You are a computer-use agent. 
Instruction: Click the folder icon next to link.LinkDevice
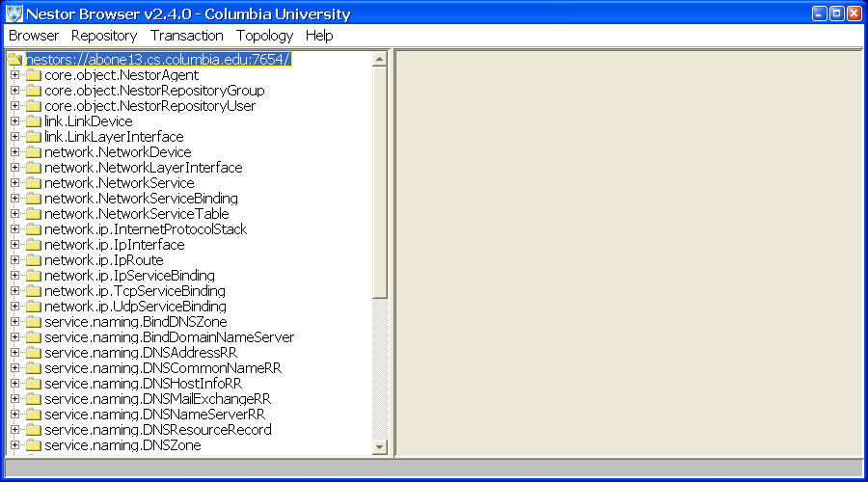coord(33,121)
